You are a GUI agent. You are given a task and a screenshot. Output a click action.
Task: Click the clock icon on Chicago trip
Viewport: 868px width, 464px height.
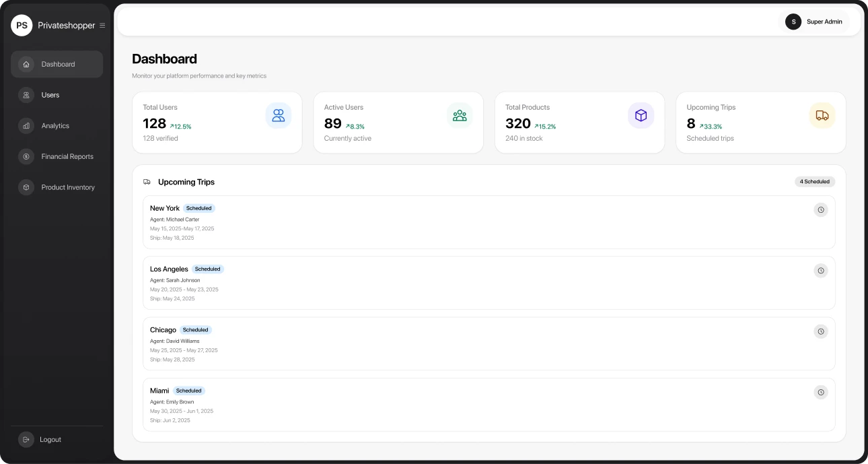click(x=821, y=331)
